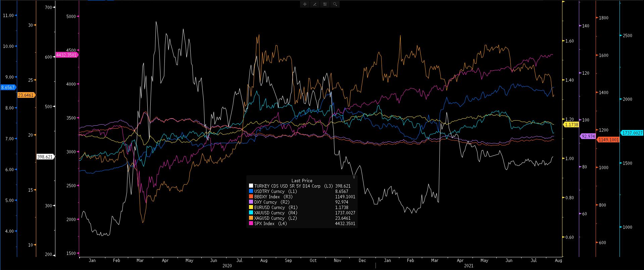Click the magenta 4432.3501 SPX axis tag
Image resolution: width=644 pixels, height=270 pixels.
pos(67,55)
